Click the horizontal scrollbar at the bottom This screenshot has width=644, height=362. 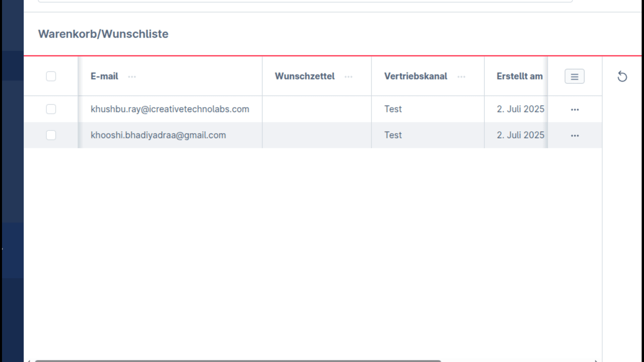tap(238, 361)
